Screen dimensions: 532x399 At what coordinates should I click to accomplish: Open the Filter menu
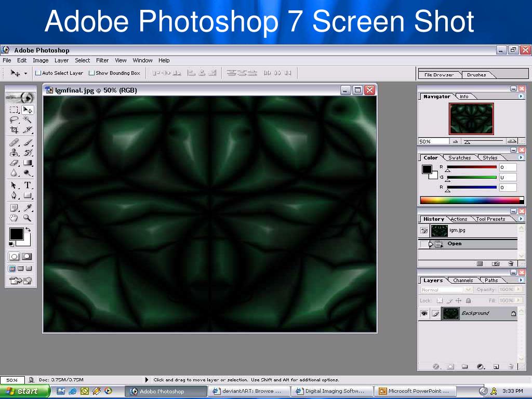102,60
